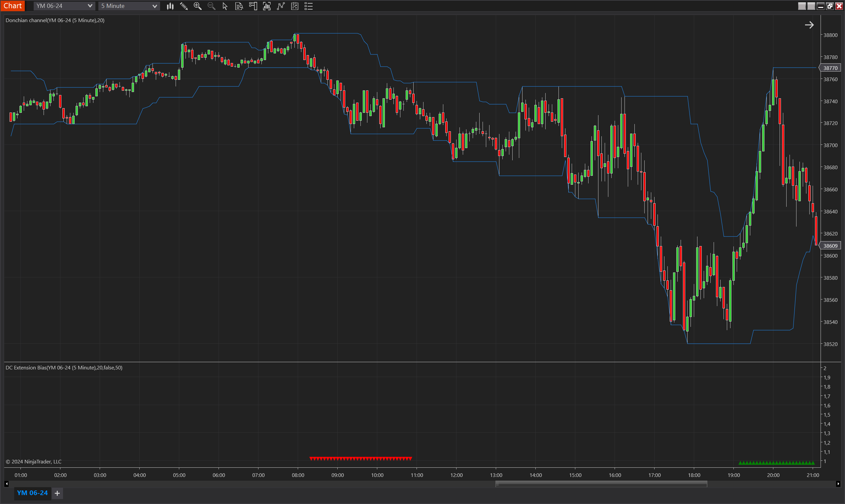Click the 38600 price axis label
This screenshot has width=845, height=504.
(830, 256)
